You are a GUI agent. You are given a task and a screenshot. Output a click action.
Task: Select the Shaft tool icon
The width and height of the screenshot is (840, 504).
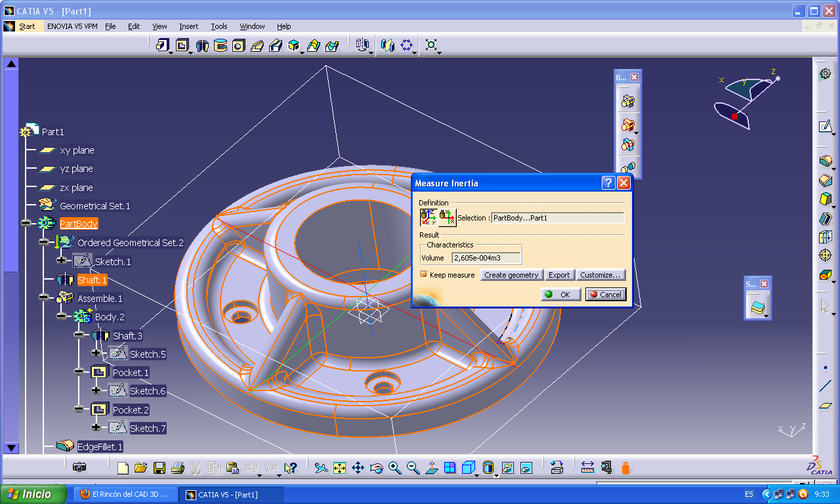tap(202, 45)
